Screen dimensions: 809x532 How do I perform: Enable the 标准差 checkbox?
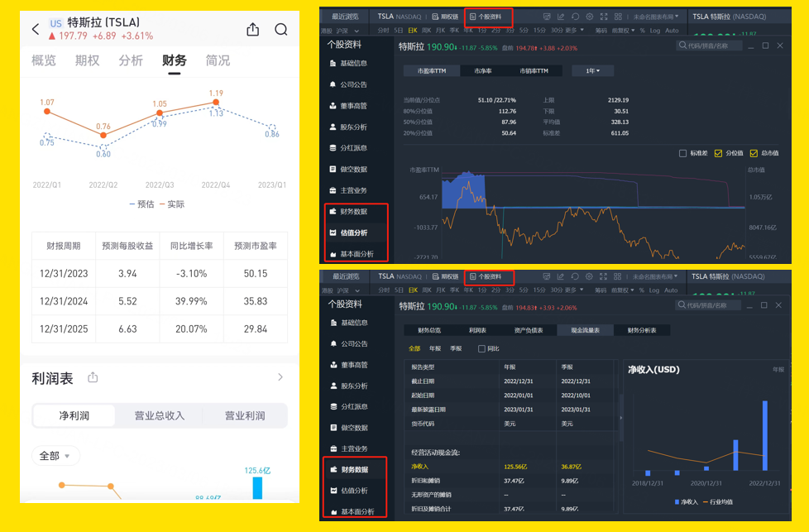(x=682, y=153)
